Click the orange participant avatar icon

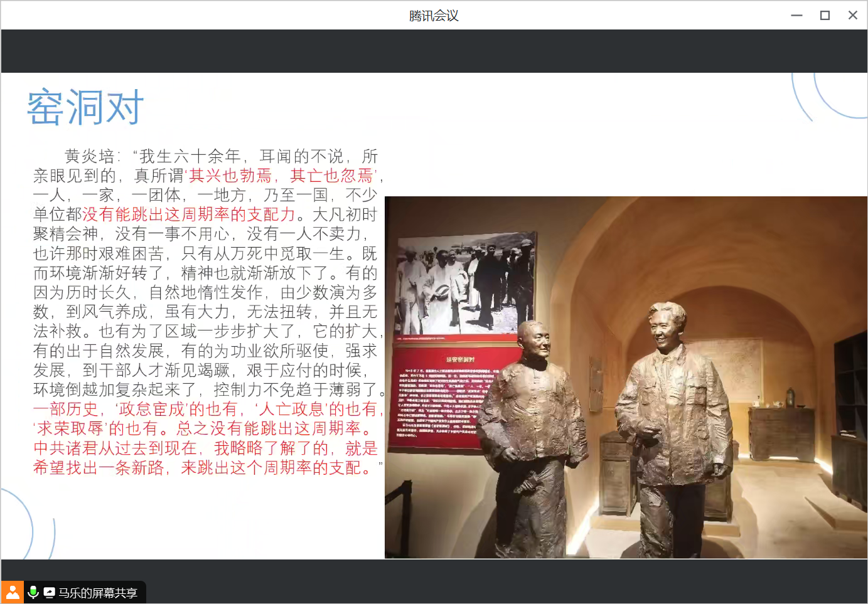coord(13,592)
